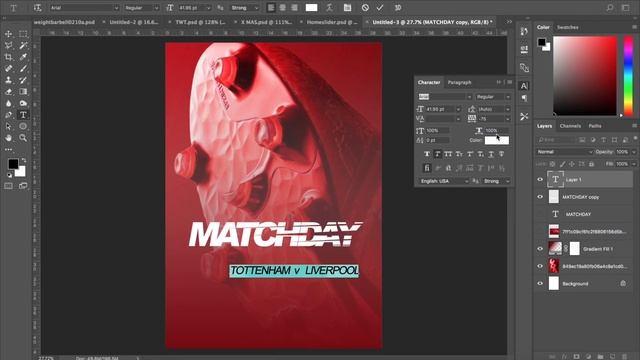Image resolution: width=640 pixels, height=360 pixels.
Task: Switch to the Swatches tab
Action: coord(568,27)
